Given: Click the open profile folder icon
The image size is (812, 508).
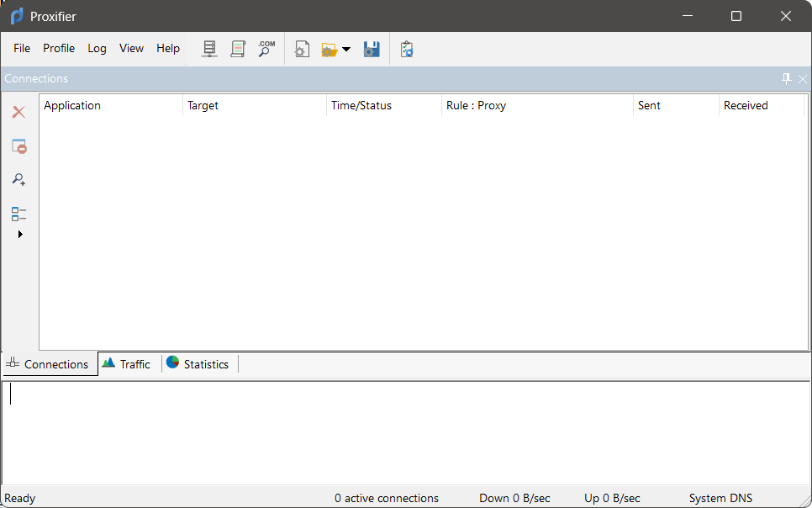Looking at the screenshot, I should point(330,50).
